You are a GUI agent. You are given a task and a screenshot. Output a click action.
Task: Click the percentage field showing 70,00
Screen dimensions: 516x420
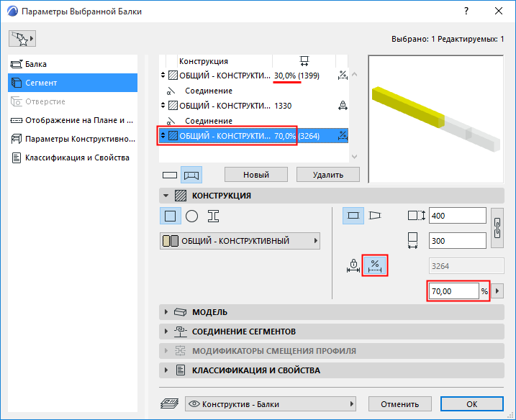[x=454, y=291]
